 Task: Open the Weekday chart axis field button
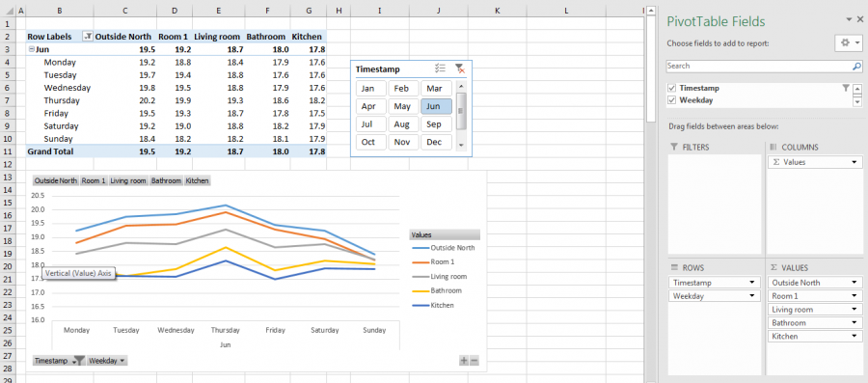coord(107,361)
